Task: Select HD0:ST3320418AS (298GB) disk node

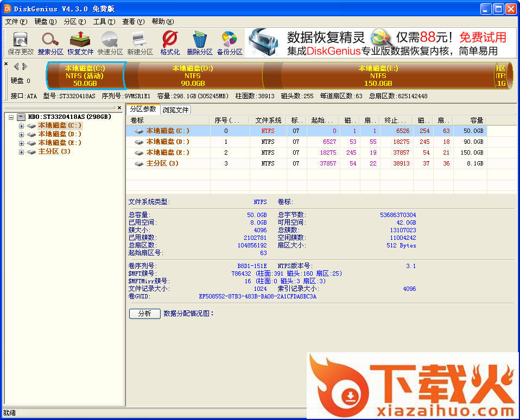Action: (x=69, y=117)
